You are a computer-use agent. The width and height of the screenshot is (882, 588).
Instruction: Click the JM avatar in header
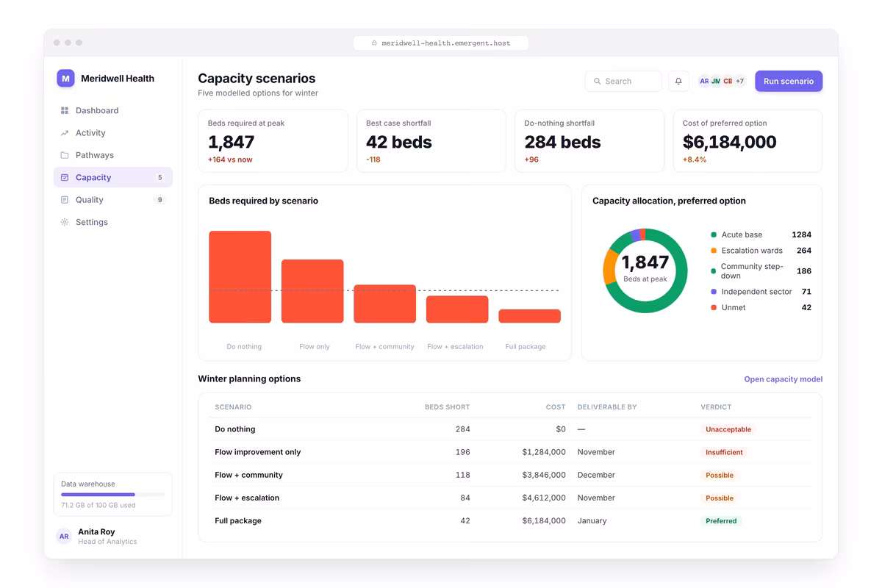[716, 82]
